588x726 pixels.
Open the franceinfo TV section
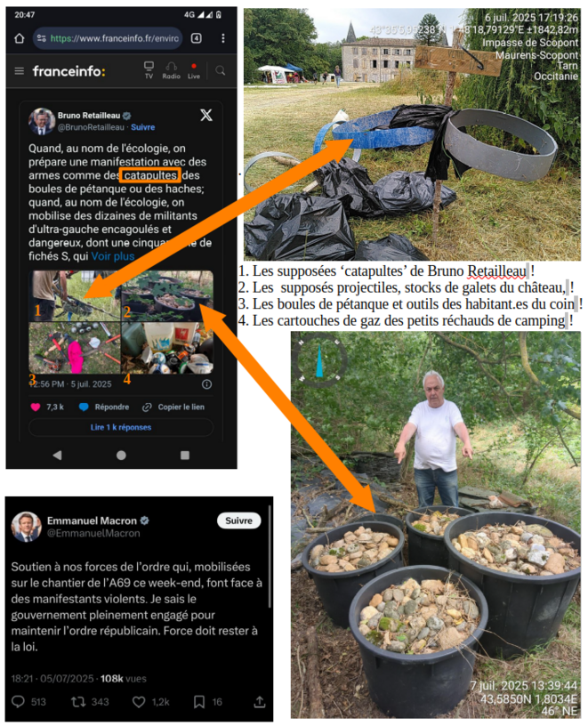(149, 70)
